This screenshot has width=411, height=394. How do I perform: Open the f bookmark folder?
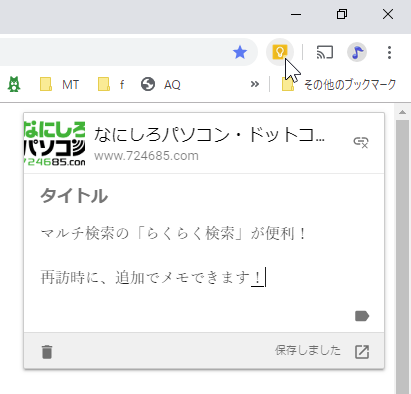(111, 85)
